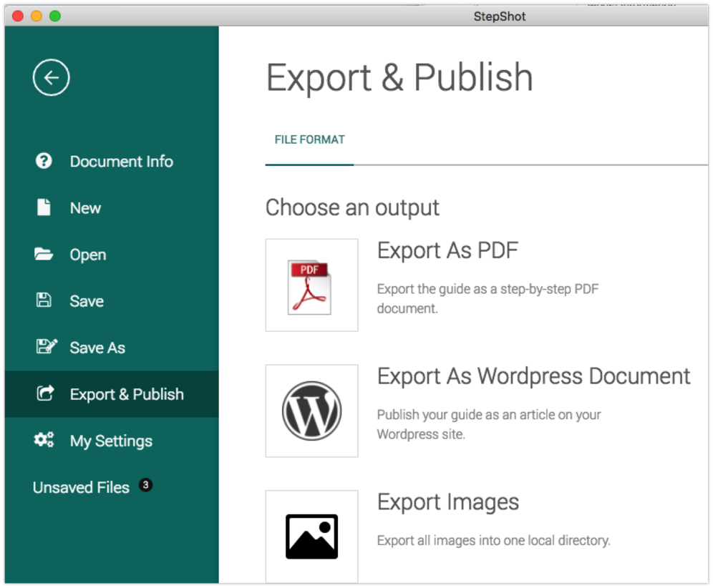The width and height of the screenshot is (713, 588).
Task: Click the Open folder icon
Action: coord(44,254)
